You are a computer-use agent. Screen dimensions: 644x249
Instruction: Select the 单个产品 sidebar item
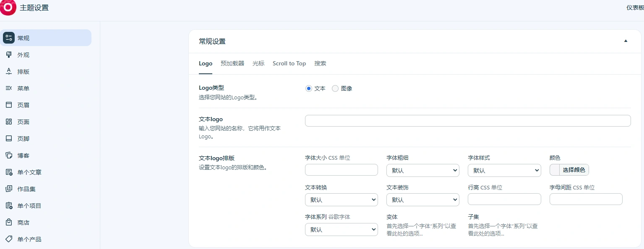pyautogui.click(x=29, y=239)
